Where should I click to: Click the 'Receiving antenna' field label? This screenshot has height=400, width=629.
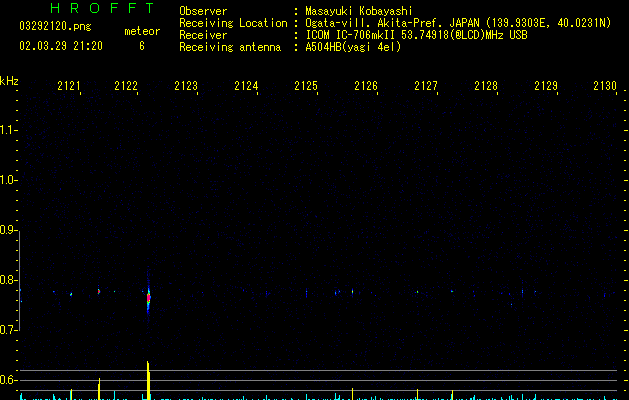[230, 47]
